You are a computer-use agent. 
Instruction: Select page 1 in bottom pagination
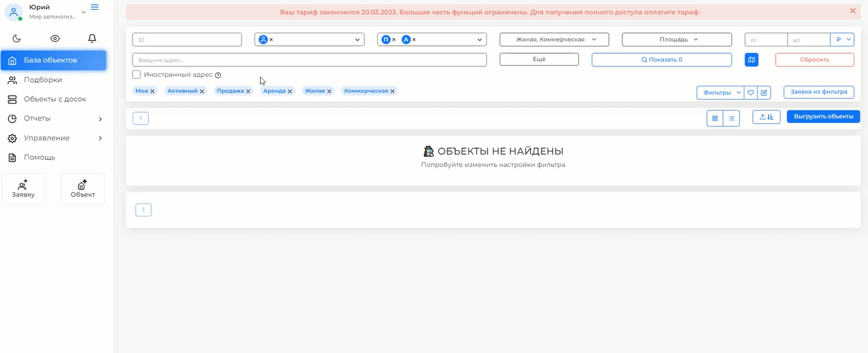pyautogui.click(x=144, y=210)
